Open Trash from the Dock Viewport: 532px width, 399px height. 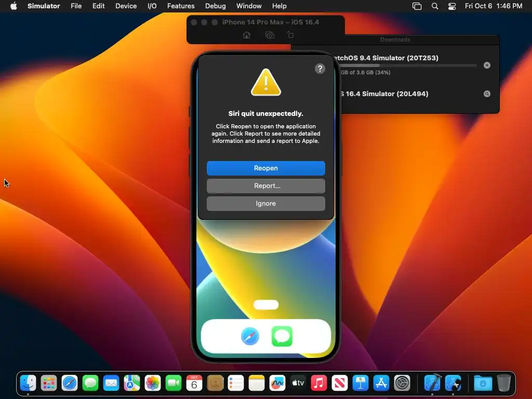(x=504, y=383)
